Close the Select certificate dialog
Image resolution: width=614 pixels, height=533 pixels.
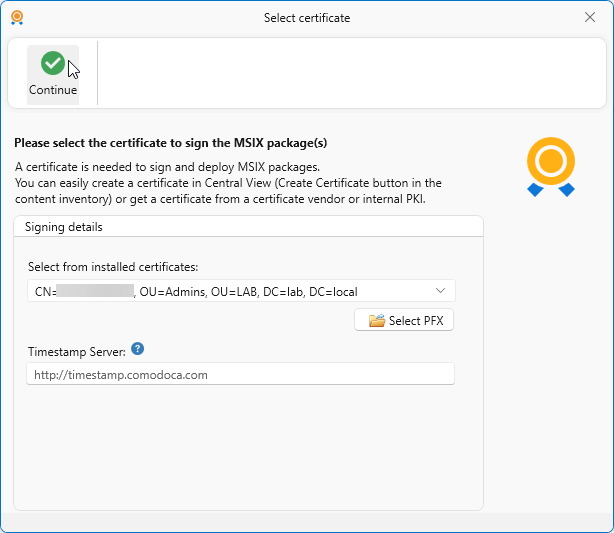[x=589, y=17]
